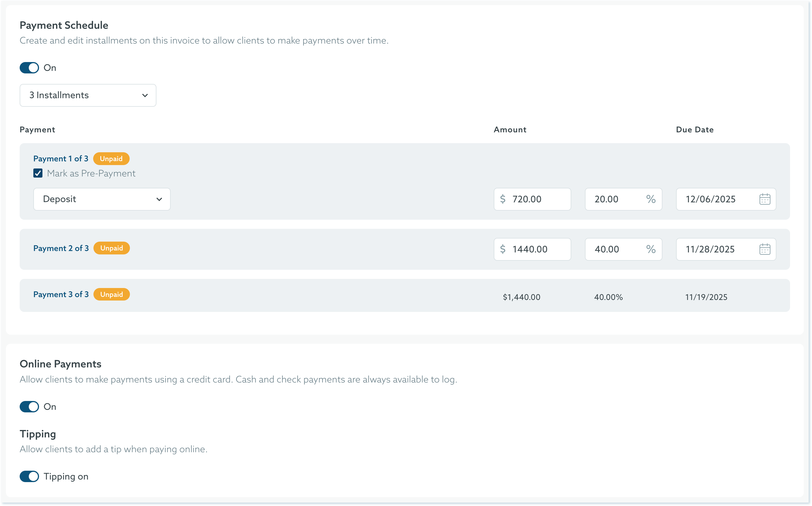Switch off the Tipping on toggle

pyautogui.click(x=29, y=477)
